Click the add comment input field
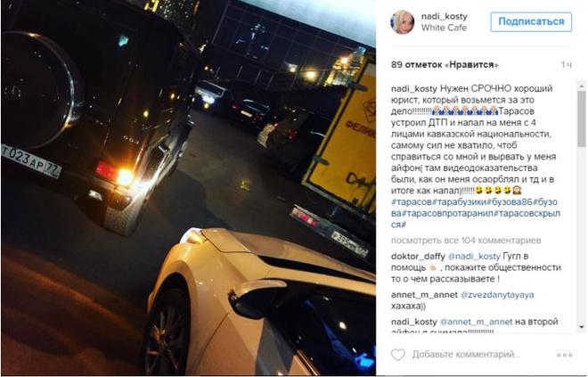The width and height of the screenshot is (588, 377). (466, 355)
